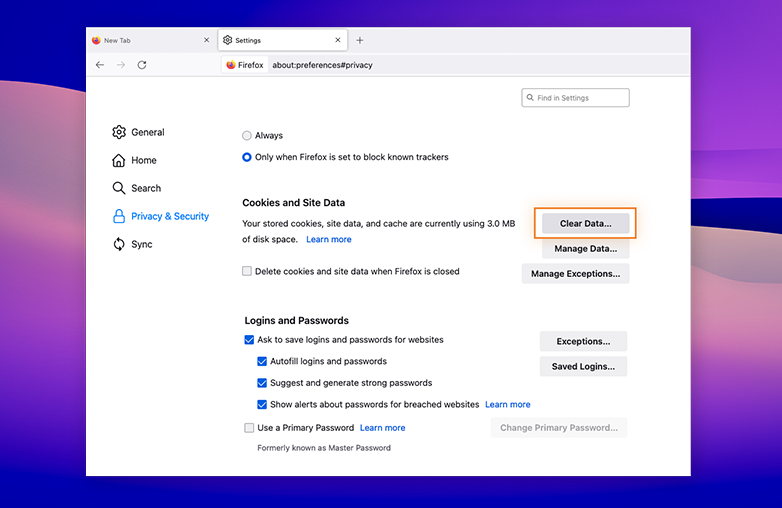Toggle Autofill logins and passwords checkbox
Screen dimensions: 782x508
(x=262, y=361)
